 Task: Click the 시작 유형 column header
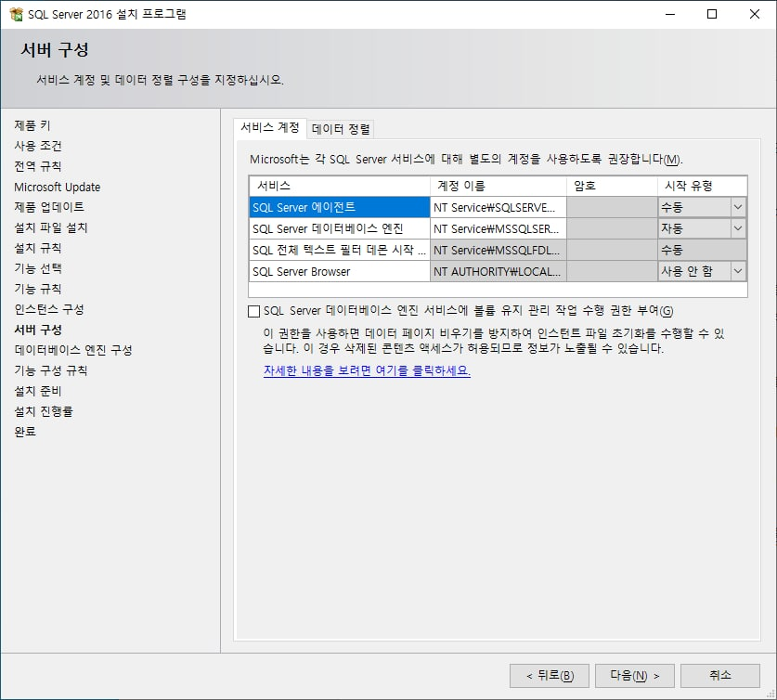[x=702, y=186]
